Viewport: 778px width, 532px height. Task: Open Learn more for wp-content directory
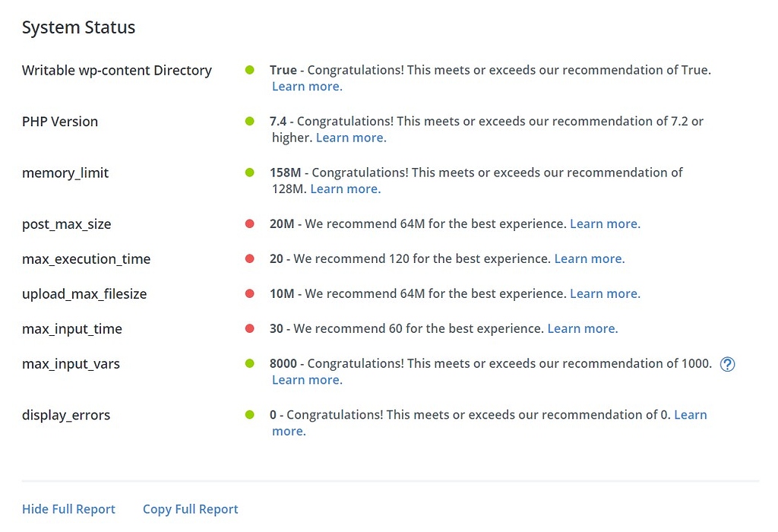pos(307,87)
